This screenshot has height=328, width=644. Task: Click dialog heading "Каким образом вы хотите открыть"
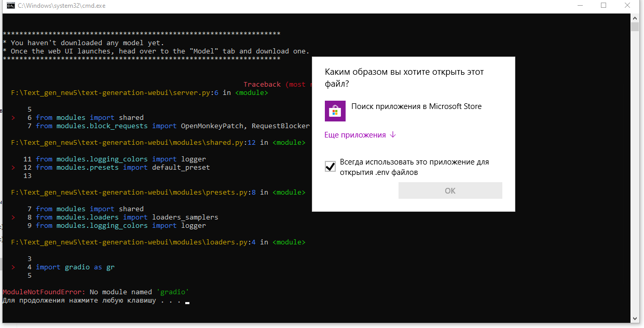[404, 77]
